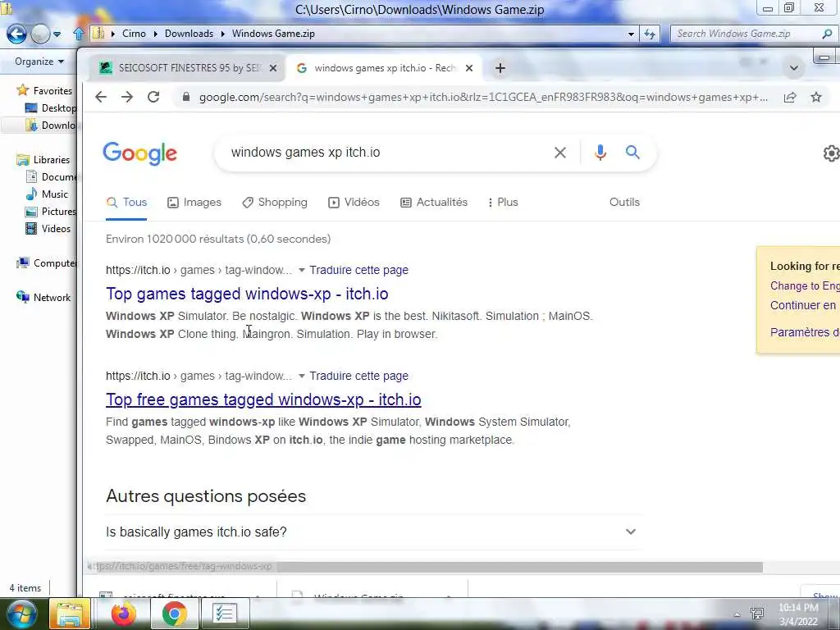Screen dimensions: 840x630
Task: Open Music library in Explorer
Action: click(47, 194)
